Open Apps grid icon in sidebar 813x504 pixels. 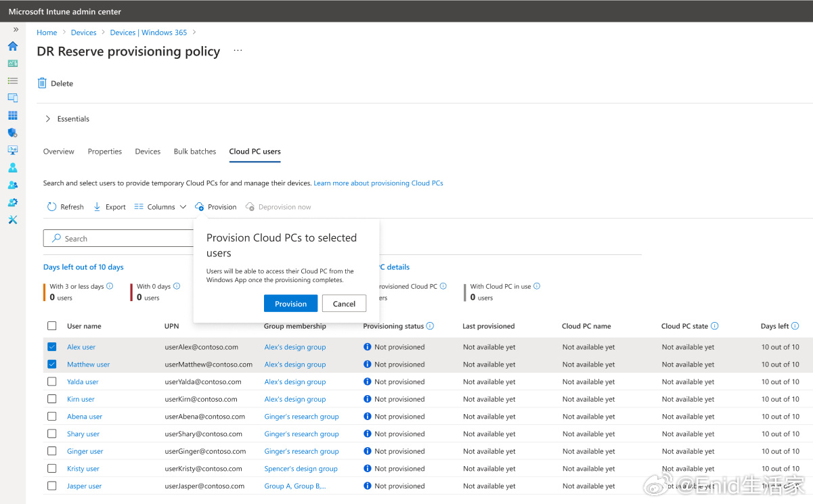[12, 116]
